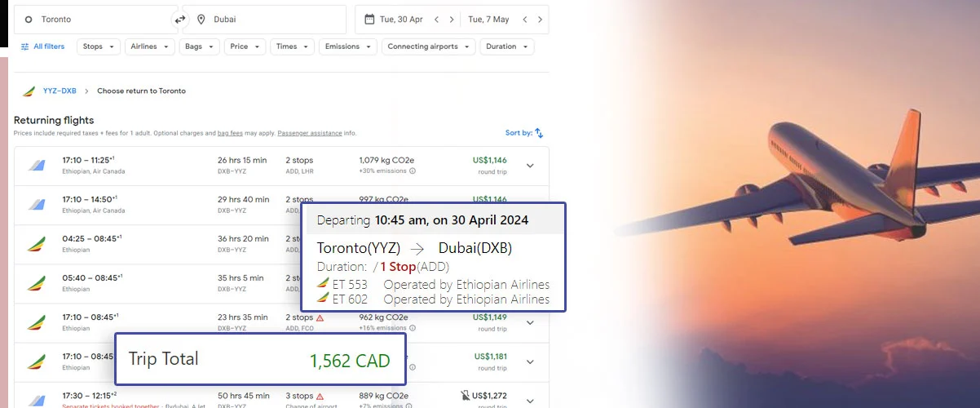This screenshot has height=408, width=980.
Task: Go to next day for 30 Apr date
Action: pyautogui.click(x=452, y=20)
